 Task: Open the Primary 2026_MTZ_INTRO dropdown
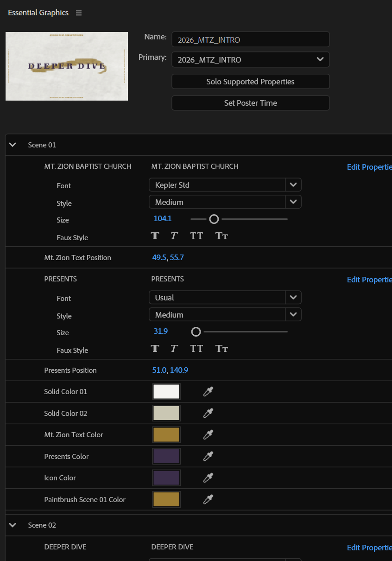(250, 59)
